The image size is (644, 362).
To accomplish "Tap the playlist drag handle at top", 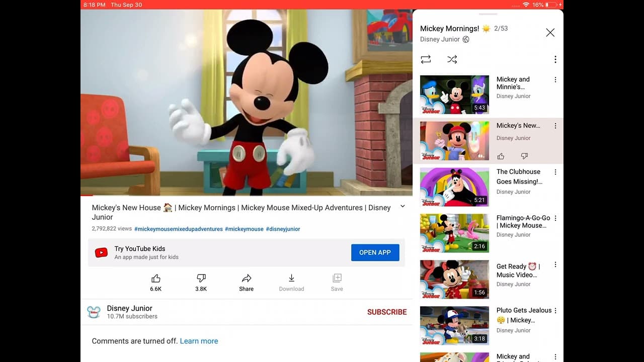I will click(x=488, y=14).
